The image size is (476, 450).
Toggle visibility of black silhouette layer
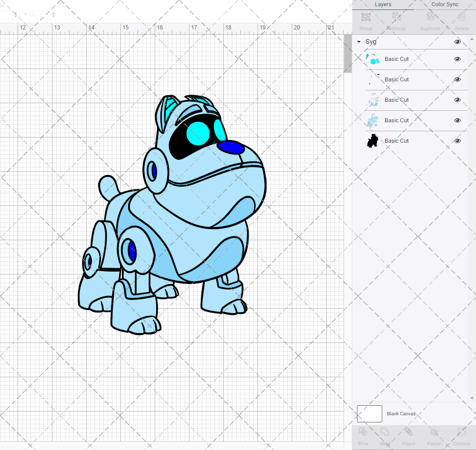point(457,141)
